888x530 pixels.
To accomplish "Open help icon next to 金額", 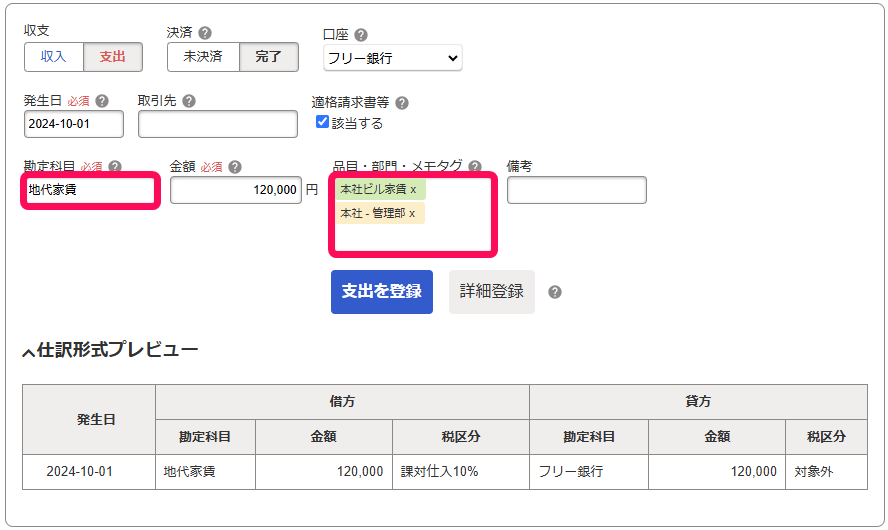I will tap(235, 167).
